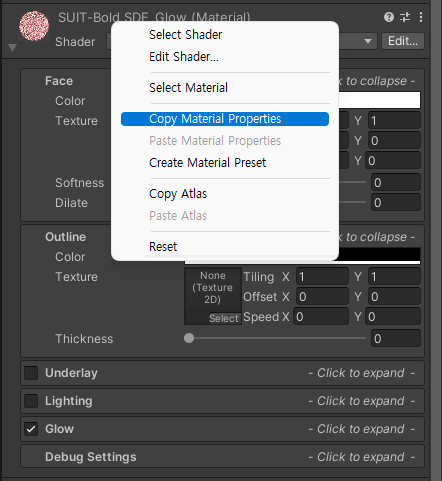Open the Outline black color swatch
This screenshot has width=442, height=481.
pyautogui.click(x=379, y=255)
